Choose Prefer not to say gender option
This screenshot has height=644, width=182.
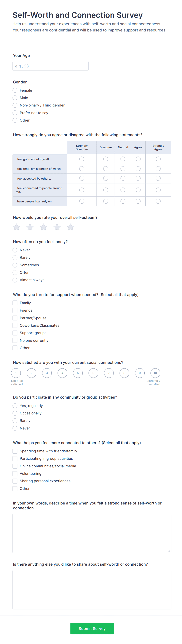[x=15, y=113]
